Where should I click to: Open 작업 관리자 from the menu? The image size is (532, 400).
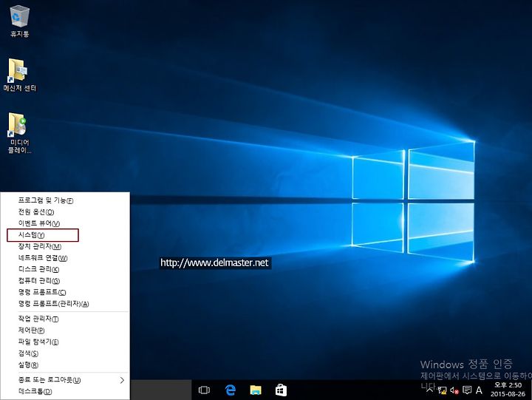[x=65, y=319]
